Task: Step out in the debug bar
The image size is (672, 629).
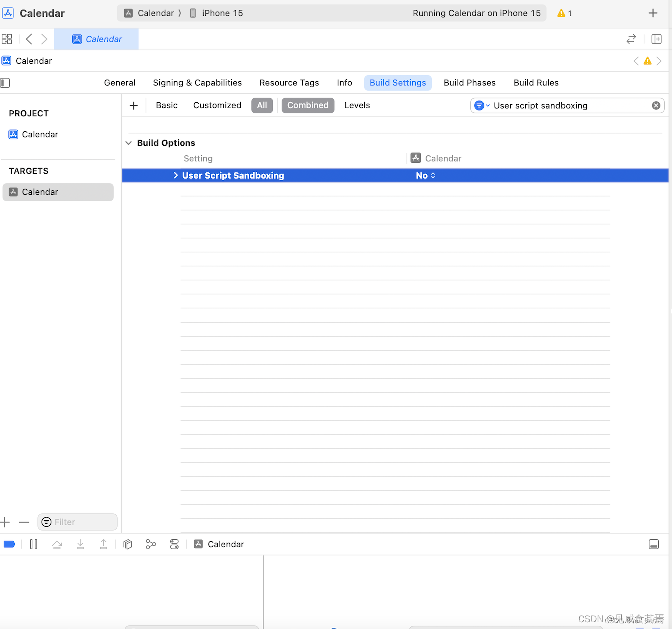Action: [103, 544]
